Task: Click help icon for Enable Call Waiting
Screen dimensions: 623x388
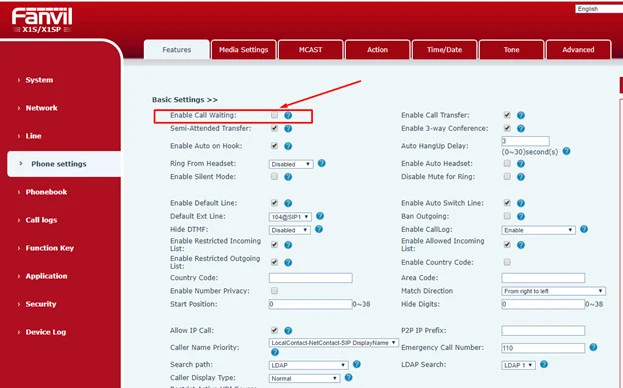Action: pos(288,115)
